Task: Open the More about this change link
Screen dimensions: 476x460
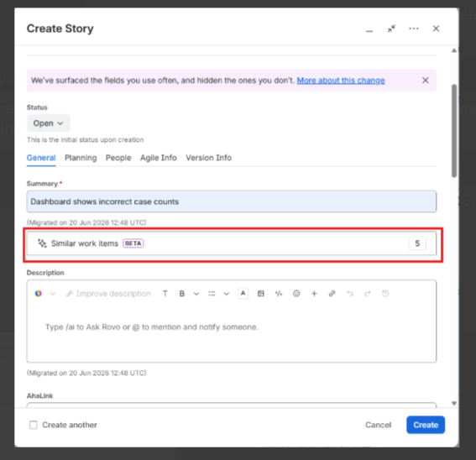Action: (341, 81)
